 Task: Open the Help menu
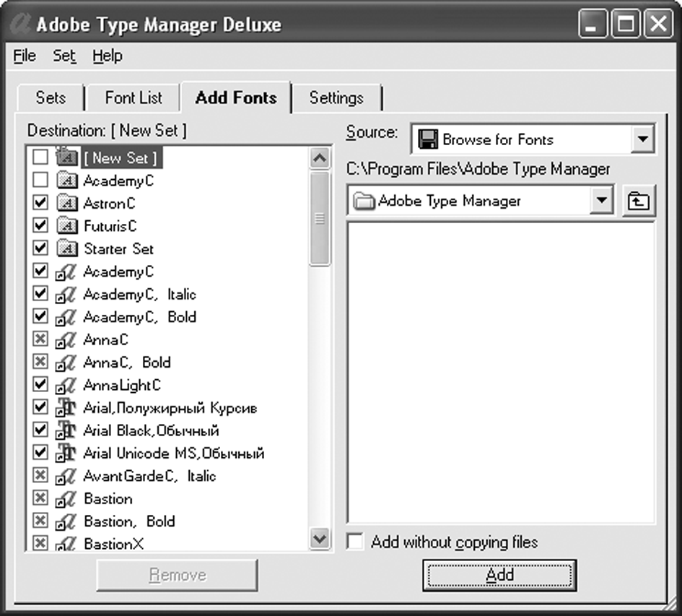coord(108,56)
